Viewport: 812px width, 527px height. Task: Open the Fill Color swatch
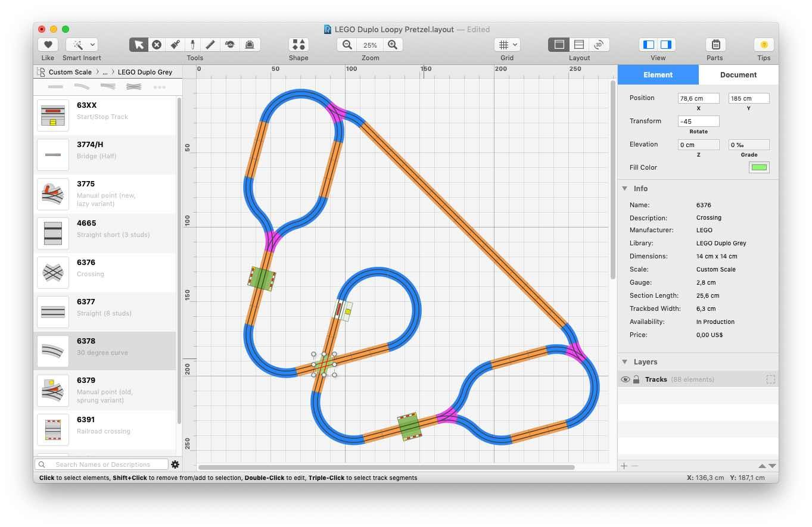[x=758, y=167]
